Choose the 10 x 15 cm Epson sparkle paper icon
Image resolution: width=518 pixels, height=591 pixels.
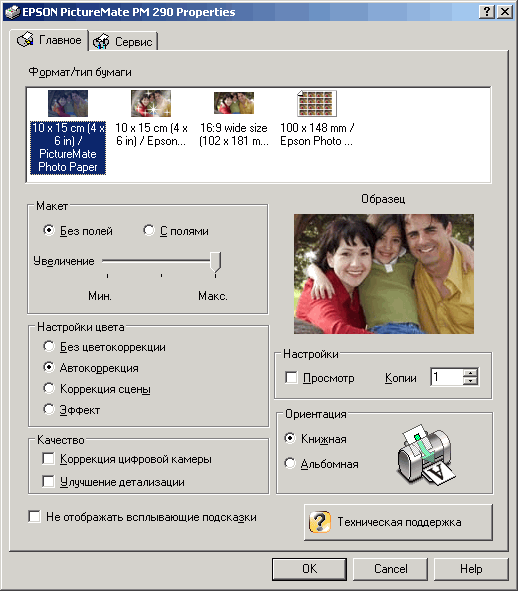pyautogui.click(x=151, y=103)
